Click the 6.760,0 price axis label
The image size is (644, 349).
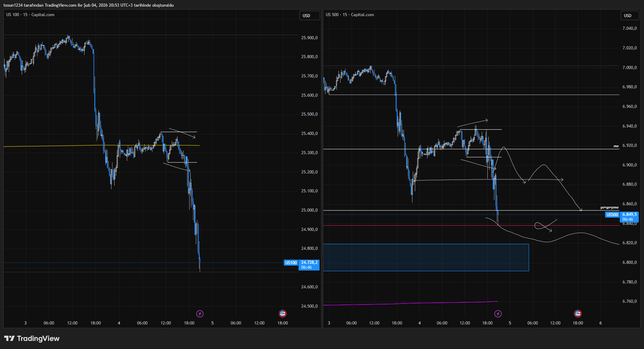pos(630,301)
